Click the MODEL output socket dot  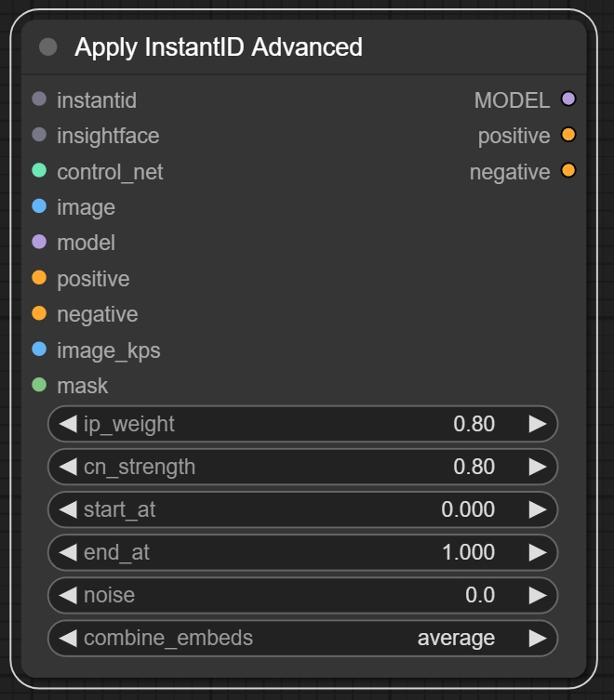click(568, 99)
